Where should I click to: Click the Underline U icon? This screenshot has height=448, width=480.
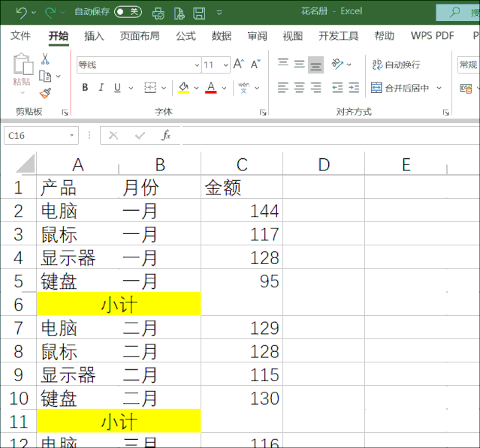tap(117, 88)
